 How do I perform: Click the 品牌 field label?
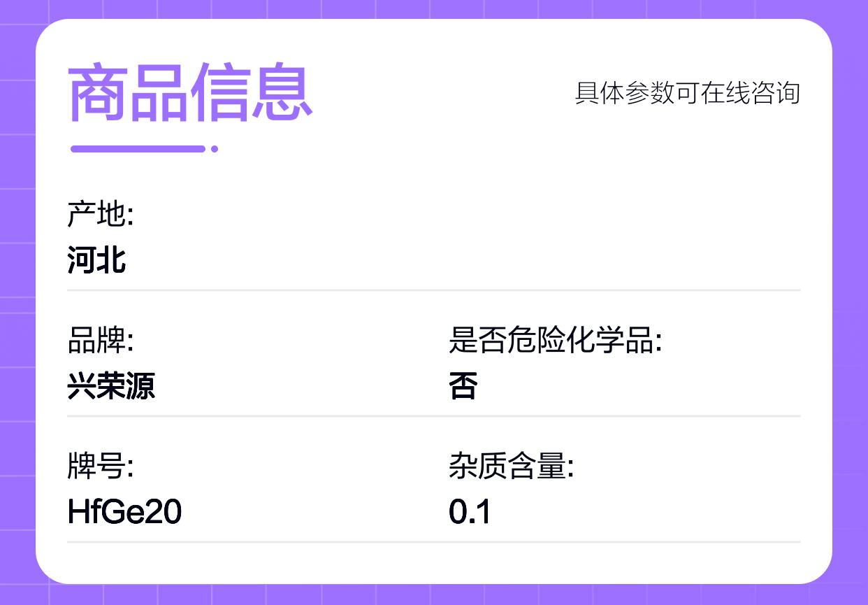(100, 342)
